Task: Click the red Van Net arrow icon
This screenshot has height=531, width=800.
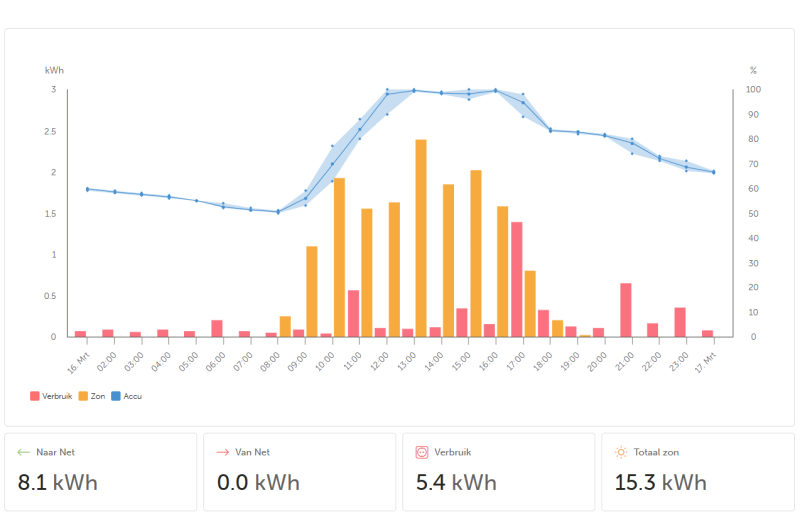Action: (222, 452)
